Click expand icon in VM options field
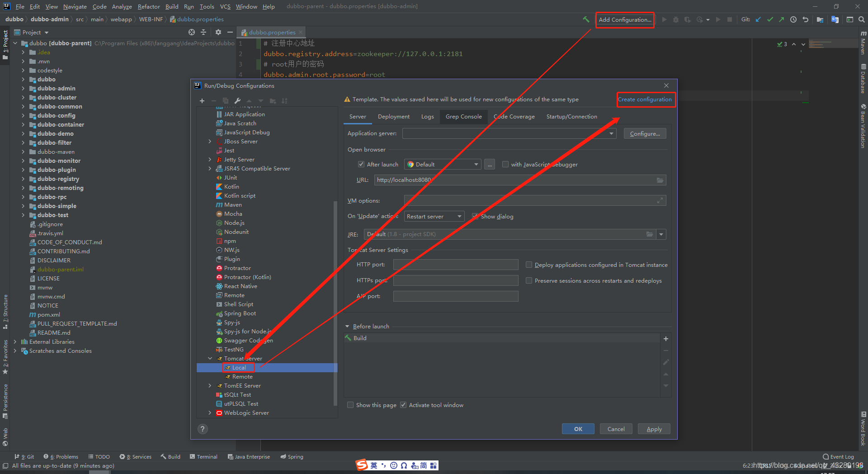Viewport: 868px width, 474px height. tap(660, 200)
